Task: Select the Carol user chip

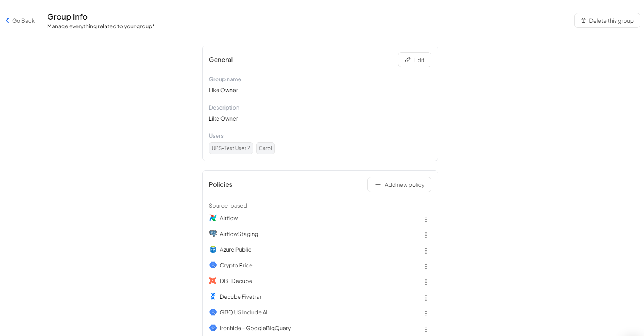Action: point(265,148)
